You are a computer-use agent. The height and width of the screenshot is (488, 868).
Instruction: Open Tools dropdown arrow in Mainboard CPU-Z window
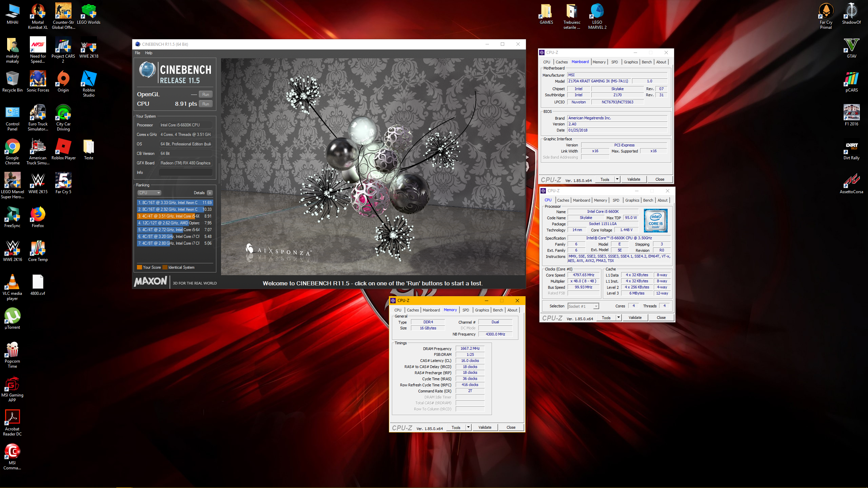(617, 180)
